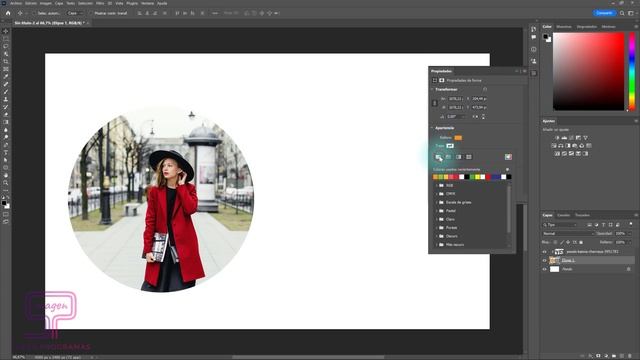Toggle Mostrar contr. transf. checkbox
The width and height of the screenshot is (640, 360).
(91, 13)
